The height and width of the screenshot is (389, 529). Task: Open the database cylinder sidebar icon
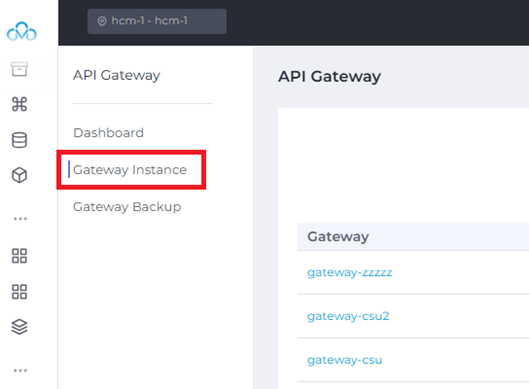(x=19, y=140)
